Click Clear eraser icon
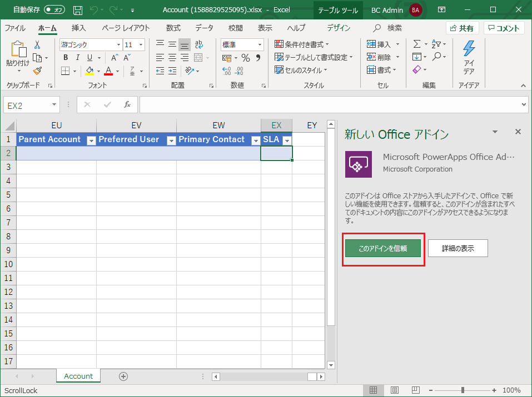 416,69
